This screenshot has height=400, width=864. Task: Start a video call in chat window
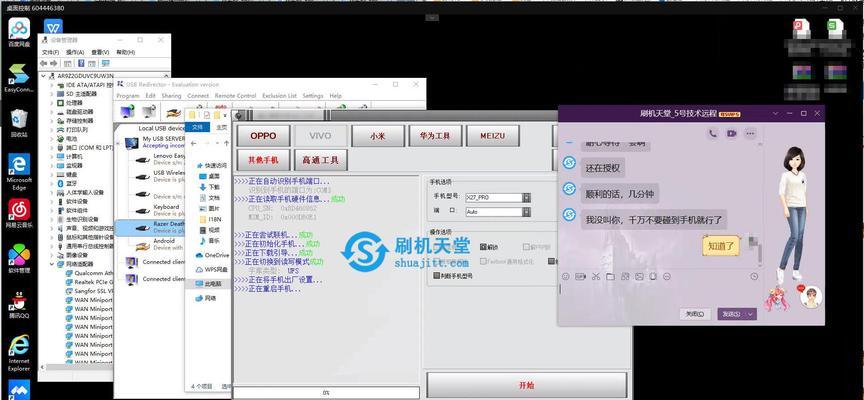tap(731, 133)
